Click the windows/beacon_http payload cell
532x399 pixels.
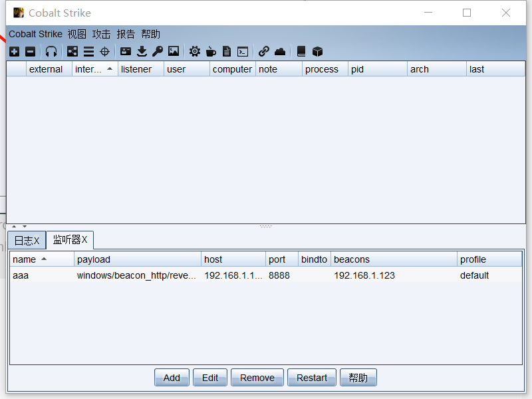coord(136,275)
